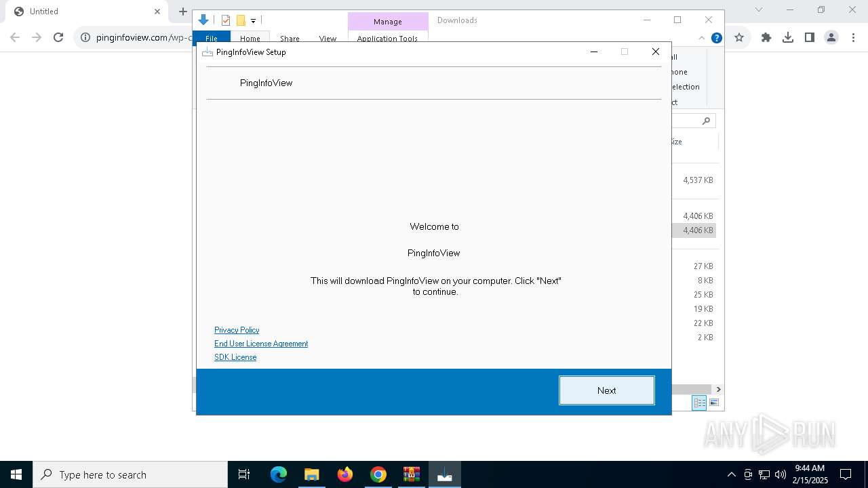Open Explorer Help question mark icon
Screen dimensions: 868x488
pyautogui.click(x=716, y=38)
